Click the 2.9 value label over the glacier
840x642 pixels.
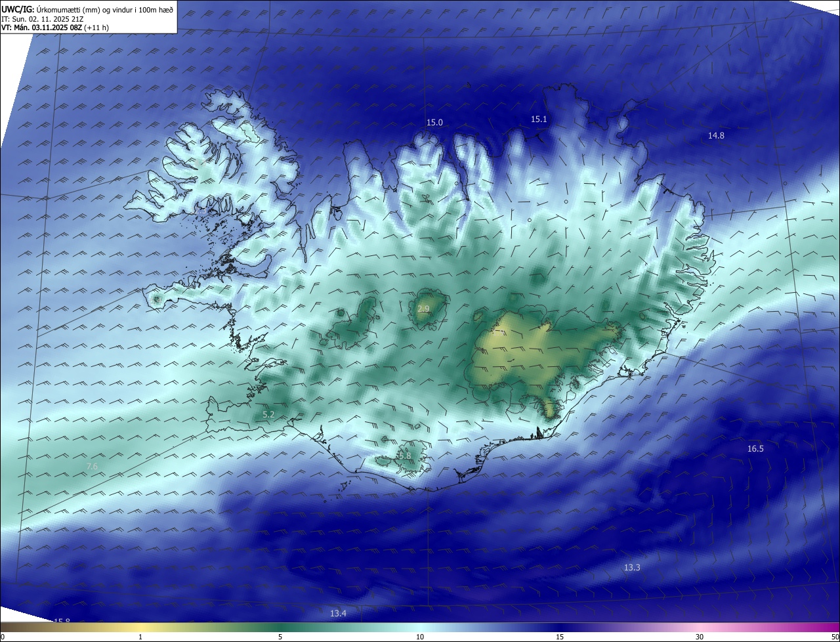point(423,309)
